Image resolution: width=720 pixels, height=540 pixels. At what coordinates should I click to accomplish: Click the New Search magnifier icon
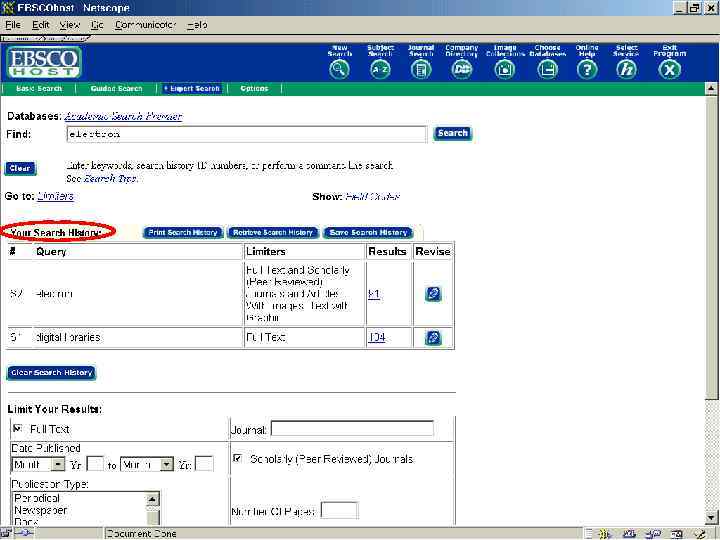[x=339, y=70]
